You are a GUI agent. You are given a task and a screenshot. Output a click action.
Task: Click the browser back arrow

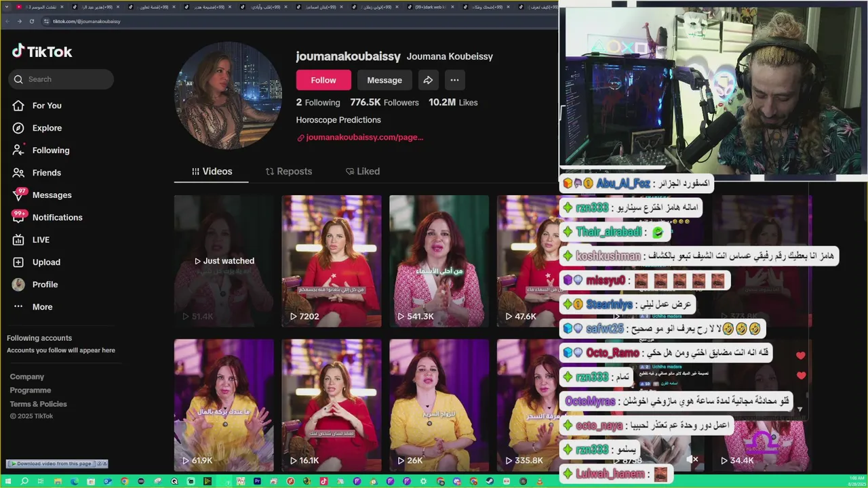[8, 21]
